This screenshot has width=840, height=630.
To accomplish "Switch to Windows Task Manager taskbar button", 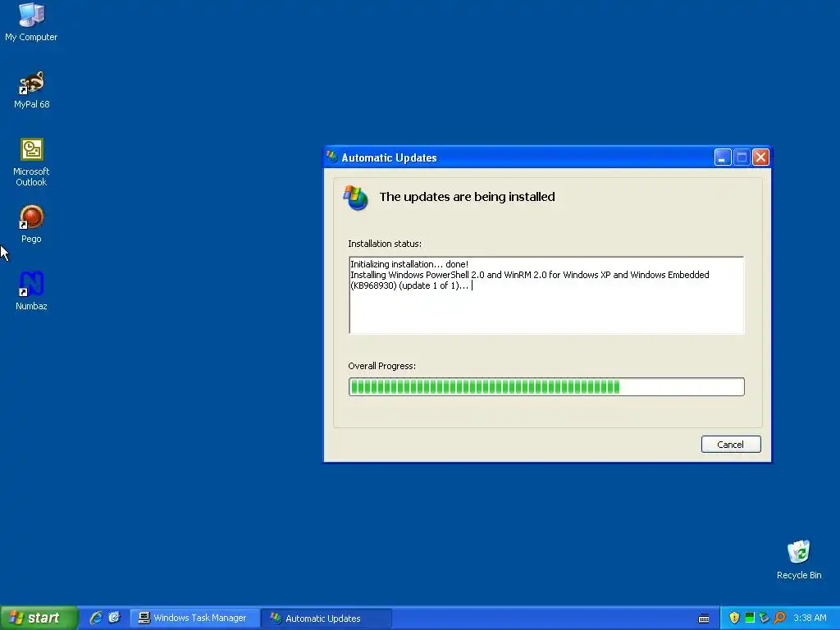I will pos(194,619).
